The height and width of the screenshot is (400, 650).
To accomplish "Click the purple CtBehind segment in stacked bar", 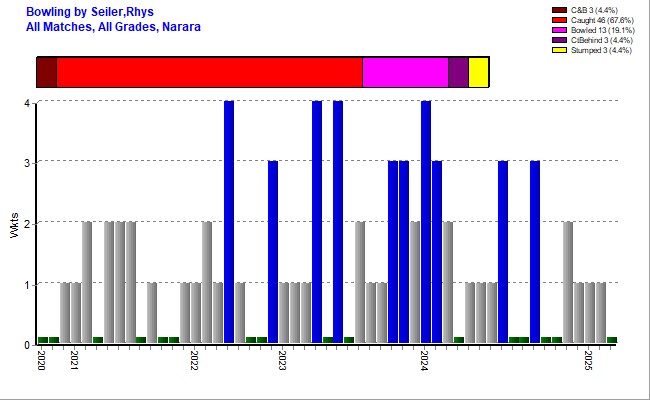I will click(x=457, y=72).
